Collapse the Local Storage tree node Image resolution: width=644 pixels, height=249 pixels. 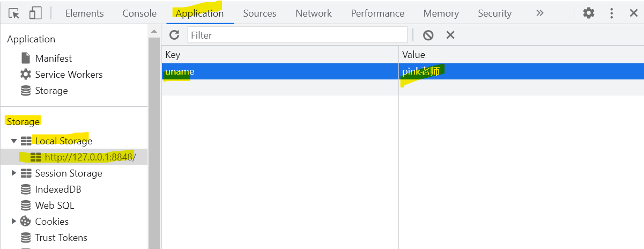[x=14, y=141]
